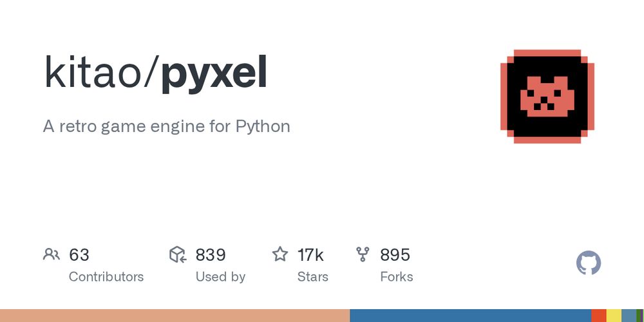Screen dimensions: 644x322
Task: Click the Stars star icon
Action: [x=280, y=254]
